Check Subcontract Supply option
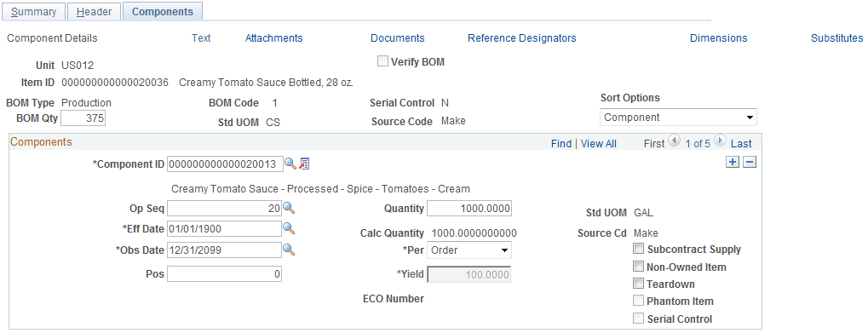 639,249
